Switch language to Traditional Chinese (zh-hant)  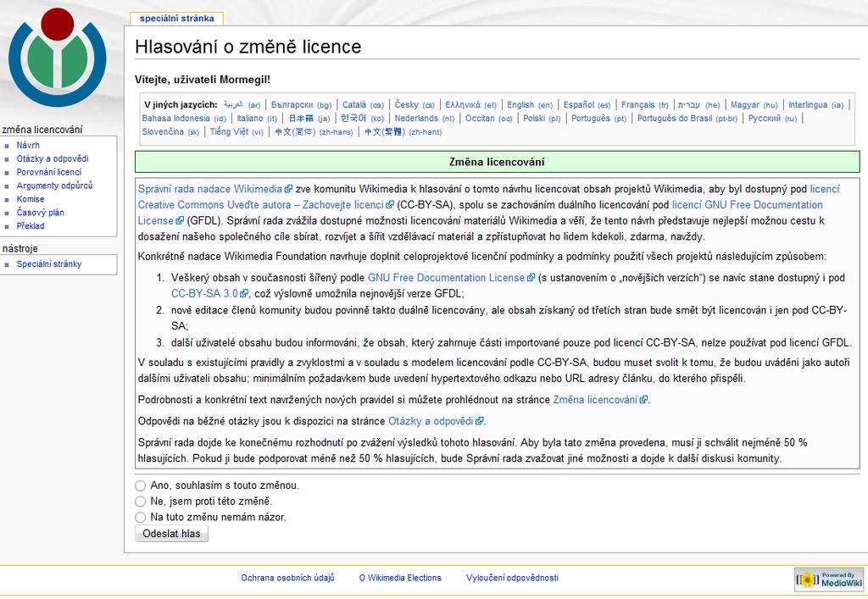[403, 131]
